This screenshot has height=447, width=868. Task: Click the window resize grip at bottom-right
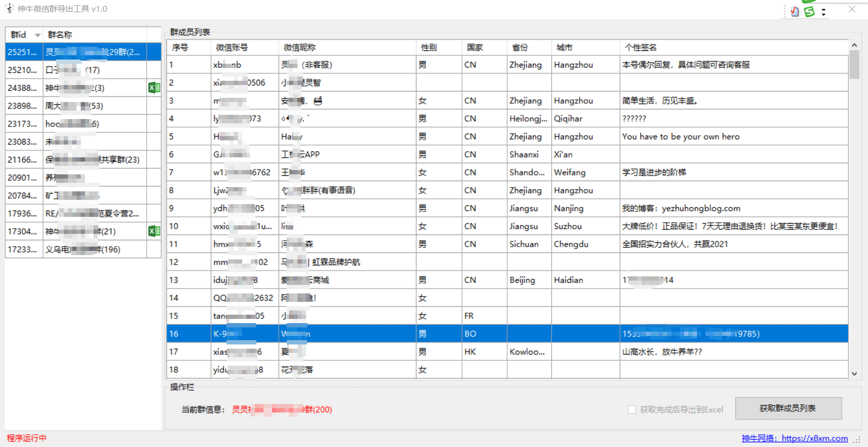tap(857, 440)
